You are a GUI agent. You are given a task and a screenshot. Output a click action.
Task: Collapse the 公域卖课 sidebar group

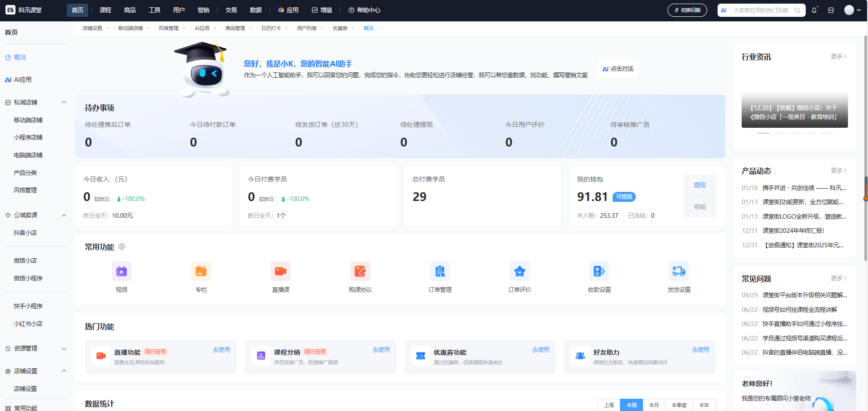(x=64, y=215)
